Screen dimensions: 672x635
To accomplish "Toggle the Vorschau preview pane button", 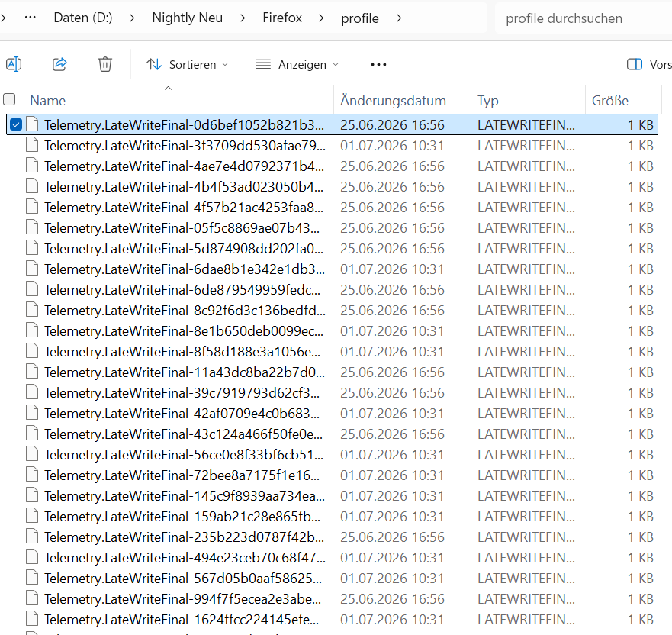I will (x=649, y=64).
